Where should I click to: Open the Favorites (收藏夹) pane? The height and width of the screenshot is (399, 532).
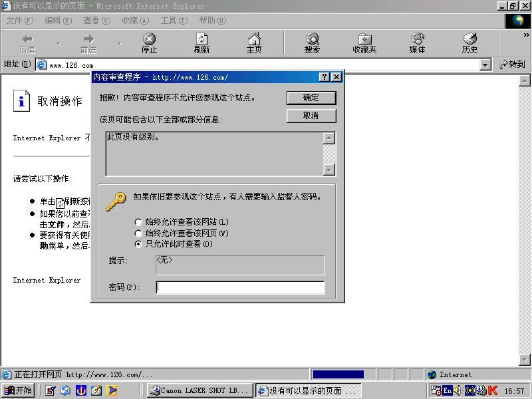pos(364,43)
